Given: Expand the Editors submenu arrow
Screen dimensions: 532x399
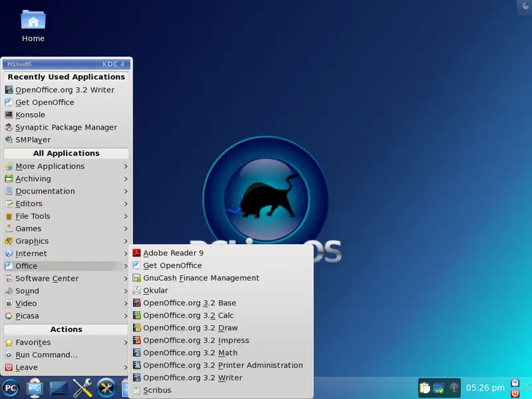Looking at the screenshot, I should tap(126, 204).
